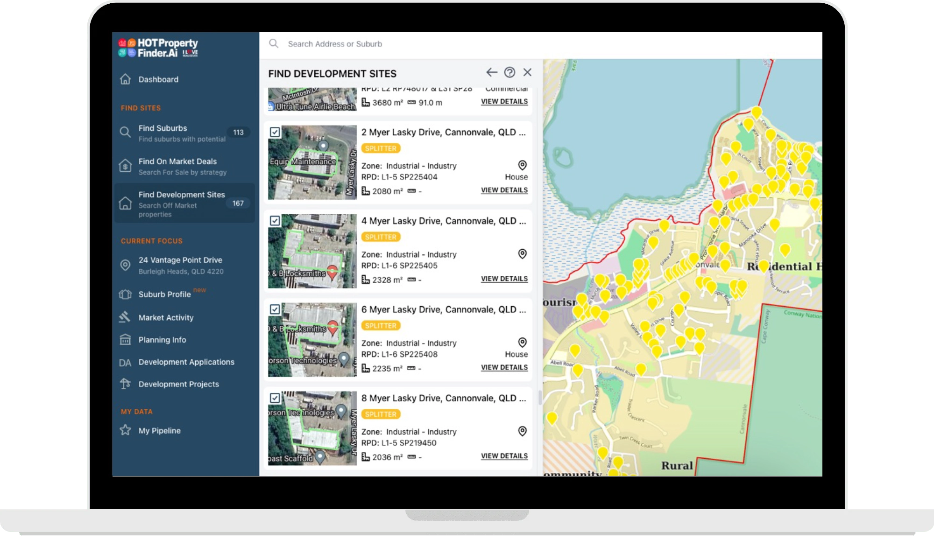Toggle checkbox for 6 Myer Lasky Drive
This screenshot has height=560, width=934.
(x=275, y=309)
